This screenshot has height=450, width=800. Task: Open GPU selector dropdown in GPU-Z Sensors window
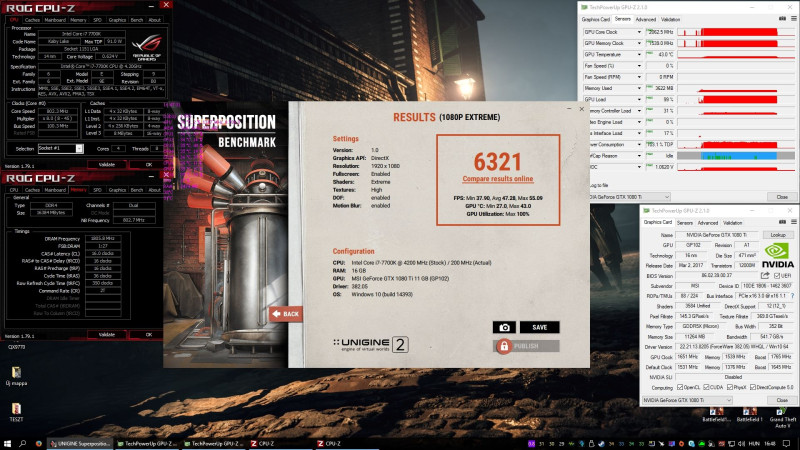(630, 197)
